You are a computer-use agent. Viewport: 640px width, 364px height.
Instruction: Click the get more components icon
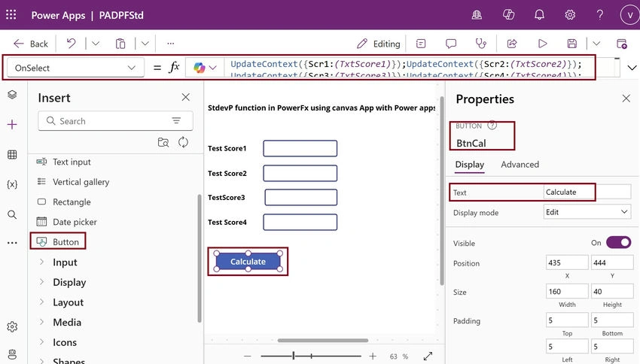163,142
